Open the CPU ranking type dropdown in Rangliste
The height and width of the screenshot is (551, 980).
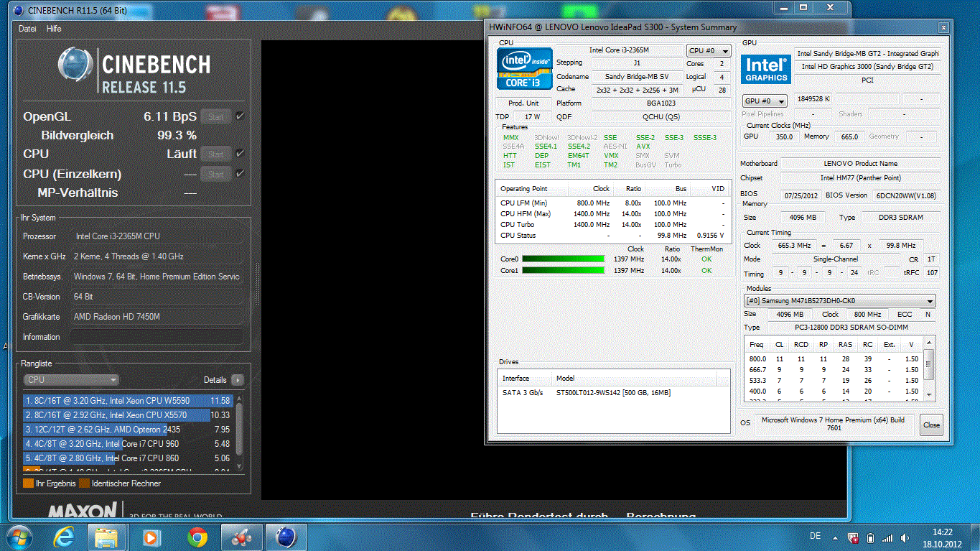pos(72,380)
